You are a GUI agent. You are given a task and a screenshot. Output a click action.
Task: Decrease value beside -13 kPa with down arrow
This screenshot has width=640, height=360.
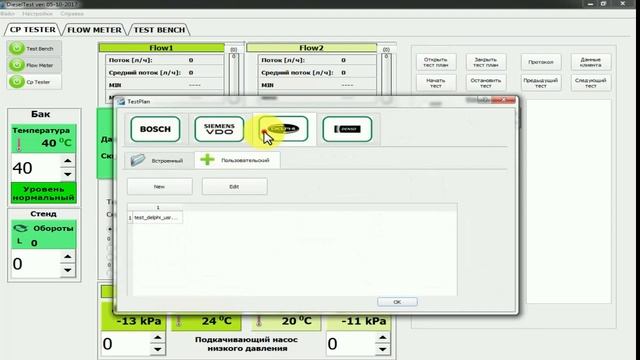[x=158, y=350]
